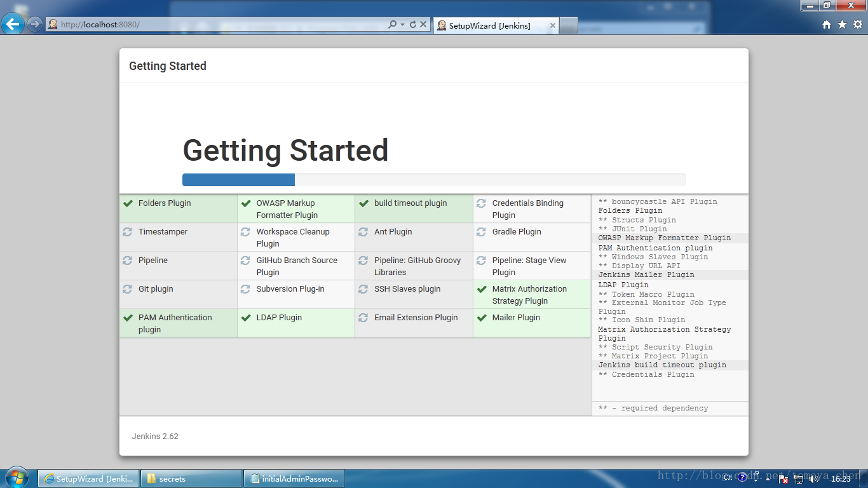Click the Git plugin pending icon
The height and width of the screenshot is (488, 868).
[128, 289]
